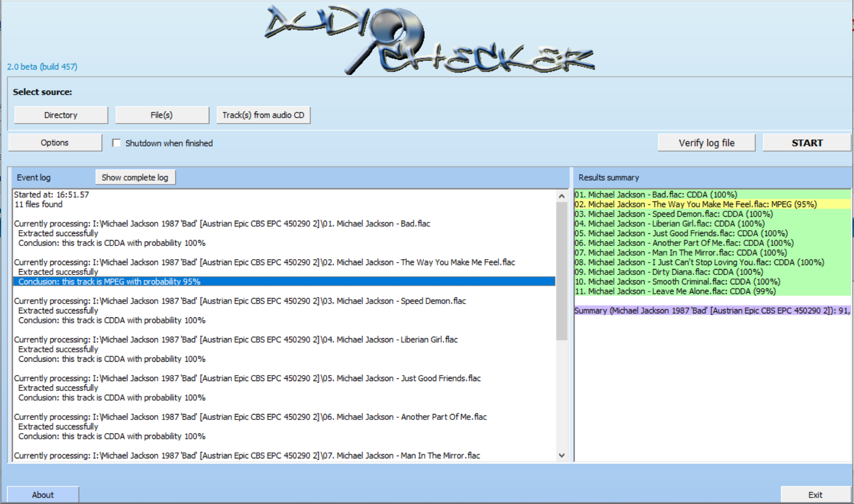Click log line processing 02. The Way You Make Me Feel.flac

(x=264, y=262)
